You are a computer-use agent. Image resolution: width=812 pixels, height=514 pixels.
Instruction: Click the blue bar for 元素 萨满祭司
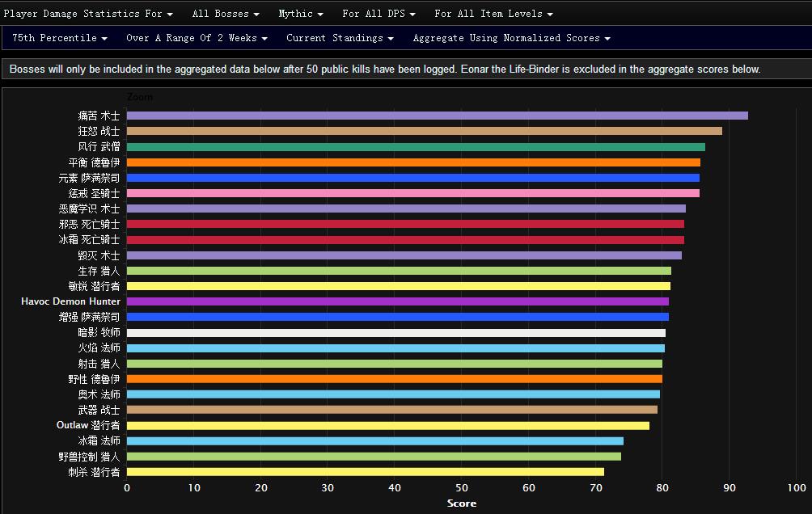pos(412,178)
